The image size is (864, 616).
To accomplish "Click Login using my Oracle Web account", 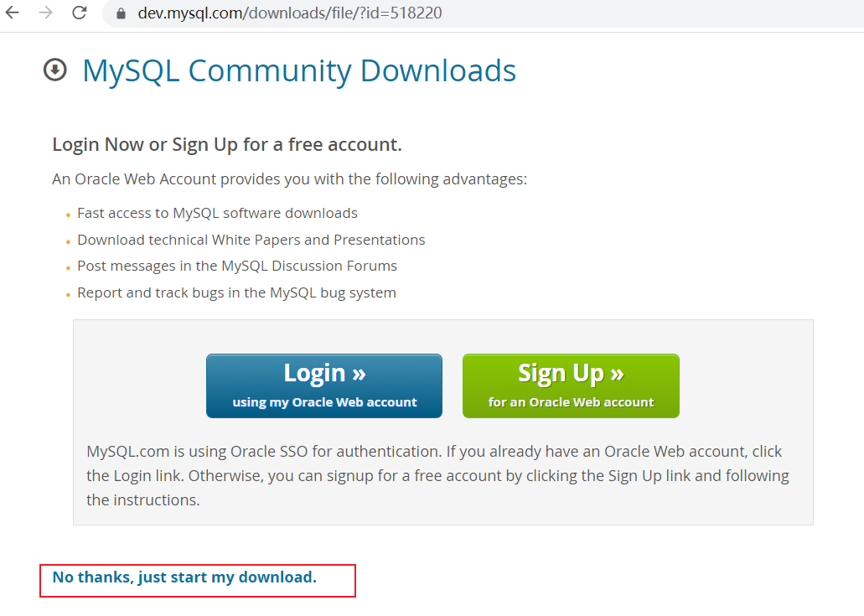I will coord(324,386).
